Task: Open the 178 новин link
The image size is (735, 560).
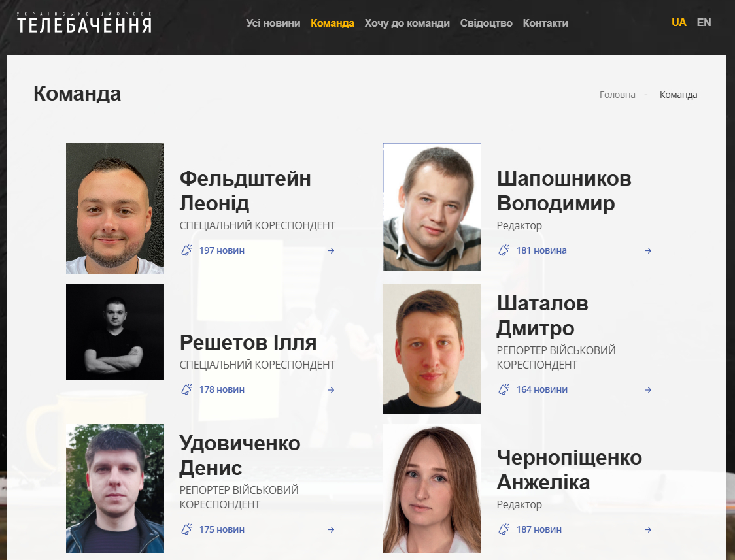Action: pyautogui.click(x=222, y=389)
